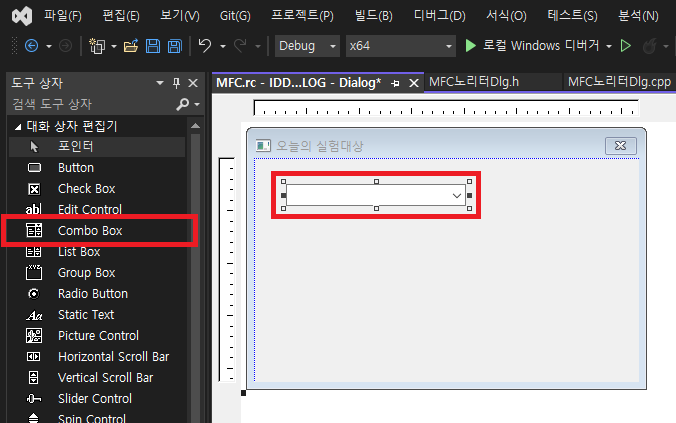Click the dialog title 오늘의 실험대상
Image resolution: width=676 pixels, height=423 pixels.
point(320,146)
